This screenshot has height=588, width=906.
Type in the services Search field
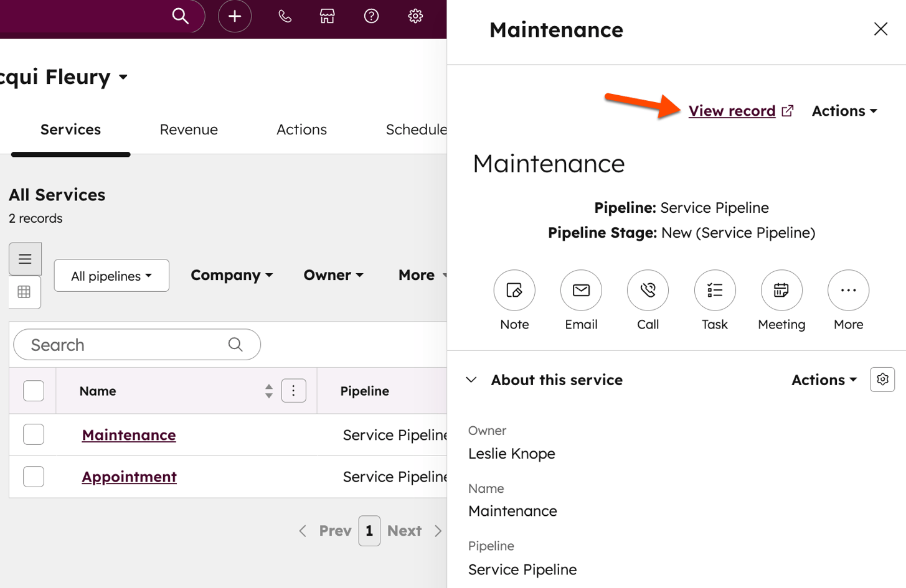[x=125, y=345]
